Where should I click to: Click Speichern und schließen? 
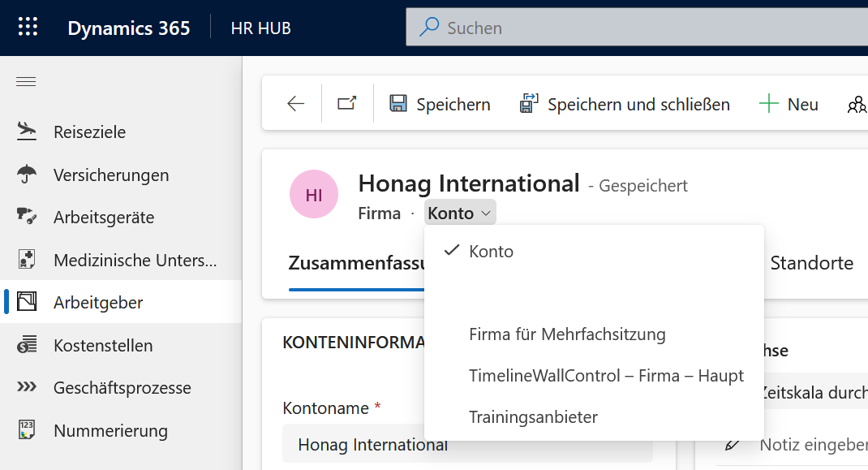point(625,104)
